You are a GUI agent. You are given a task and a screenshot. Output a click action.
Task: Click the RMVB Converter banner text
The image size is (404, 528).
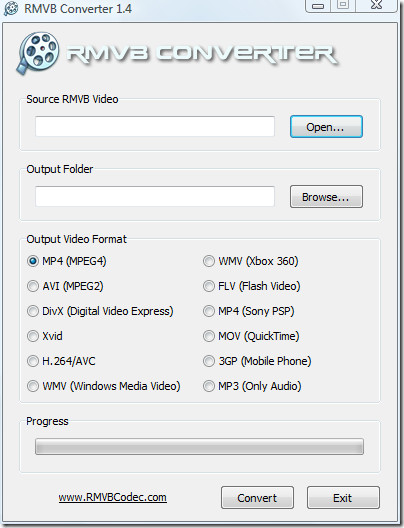tap(203, 54)
